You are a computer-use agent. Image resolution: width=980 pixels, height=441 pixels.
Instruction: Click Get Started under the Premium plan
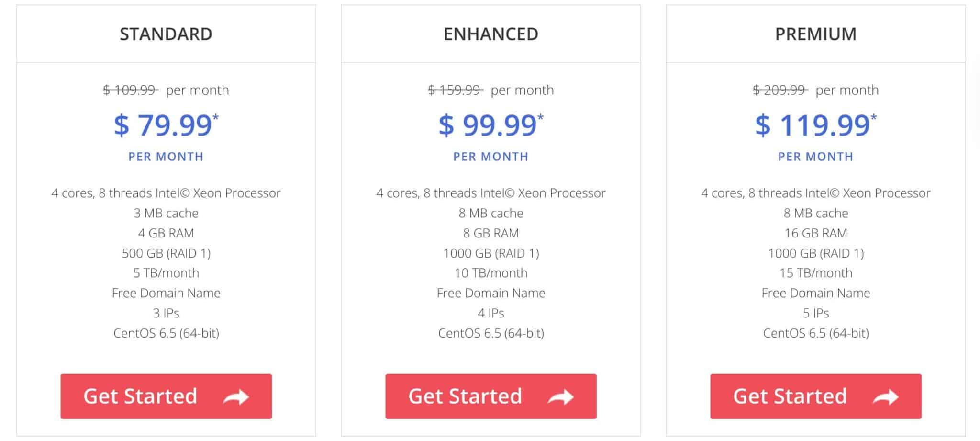pos(816,396)
